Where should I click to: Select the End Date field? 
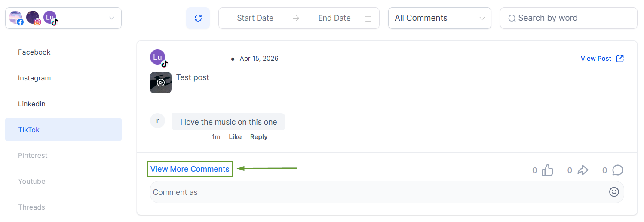pyautogui.click(x=334, y=18)
